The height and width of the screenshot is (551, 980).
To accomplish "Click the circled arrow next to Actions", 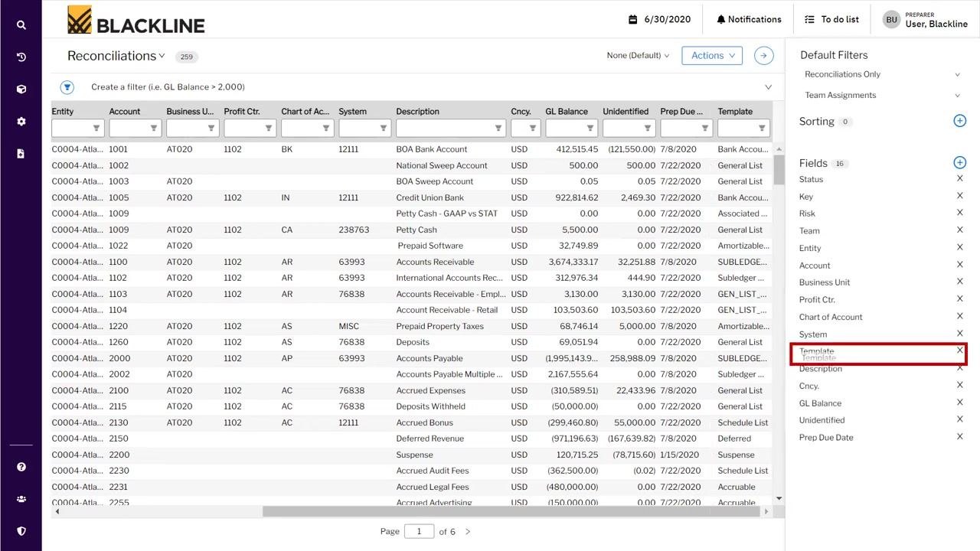I will click(763, 55).
